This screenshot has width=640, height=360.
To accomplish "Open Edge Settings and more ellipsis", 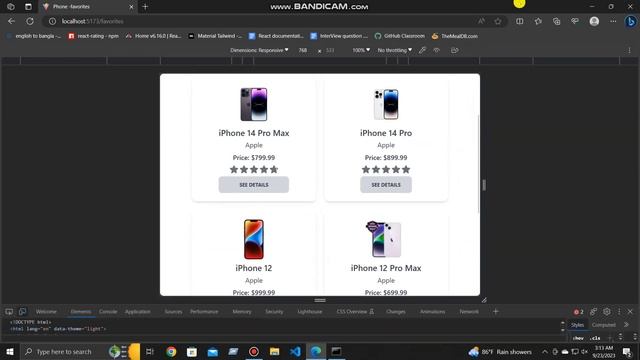I will click(x=613, y=21).
